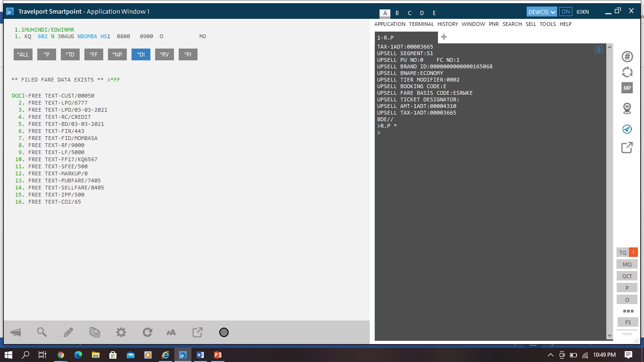Screen dimensions: 644x362
Task: Click the refresh arrow icon in bottom toolbar
Action: click(148, 332)
